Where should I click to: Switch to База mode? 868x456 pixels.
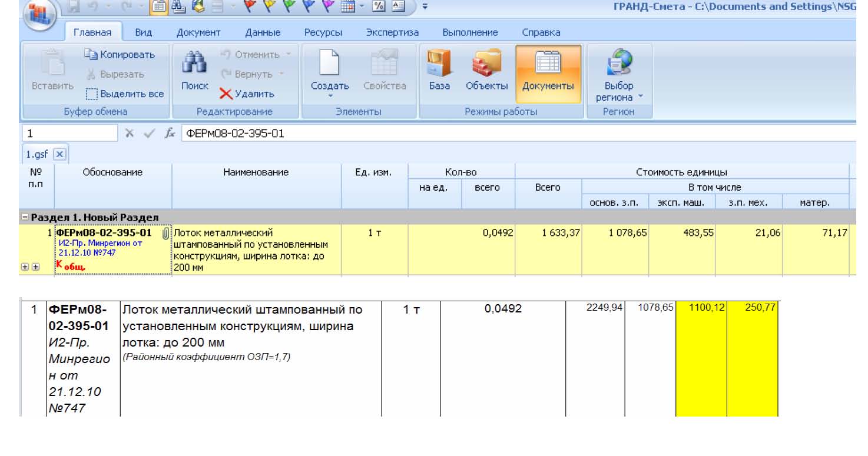439,72
